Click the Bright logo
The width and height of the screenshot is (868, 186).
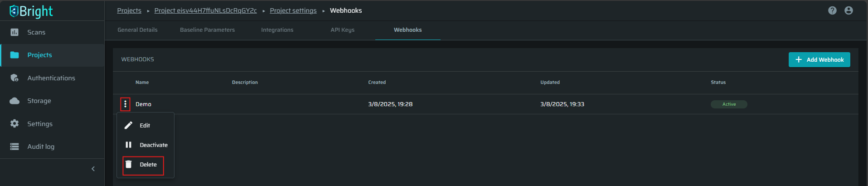tap(31, 11)
